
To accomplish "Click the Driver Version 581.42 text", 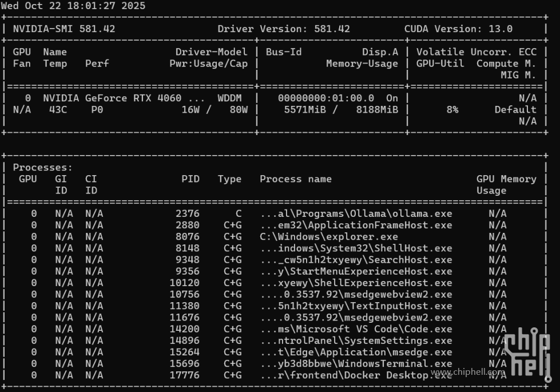I will coord(284,29).
